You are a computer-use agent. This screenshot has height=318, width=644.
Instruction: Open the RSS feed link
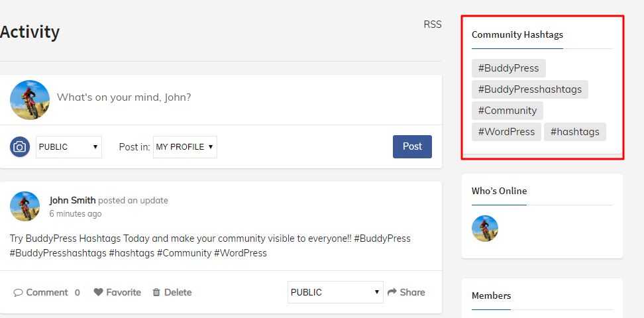433,25
